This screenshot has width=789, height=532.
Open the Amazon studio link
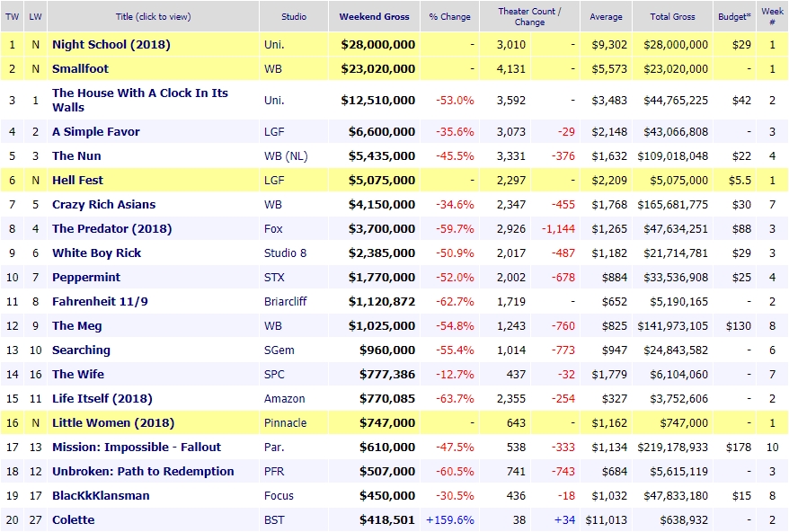[x=284, y=399]
